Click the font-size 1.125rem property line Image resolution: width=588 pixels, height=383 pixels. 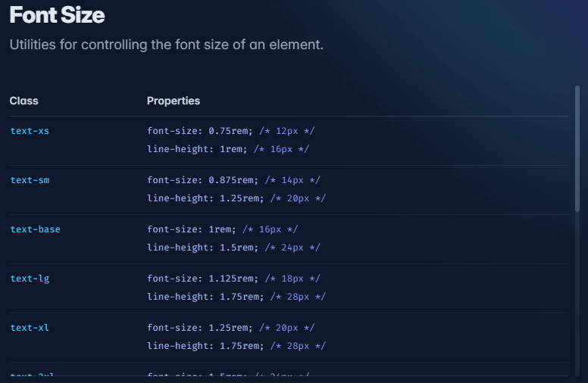coord(233,279)
